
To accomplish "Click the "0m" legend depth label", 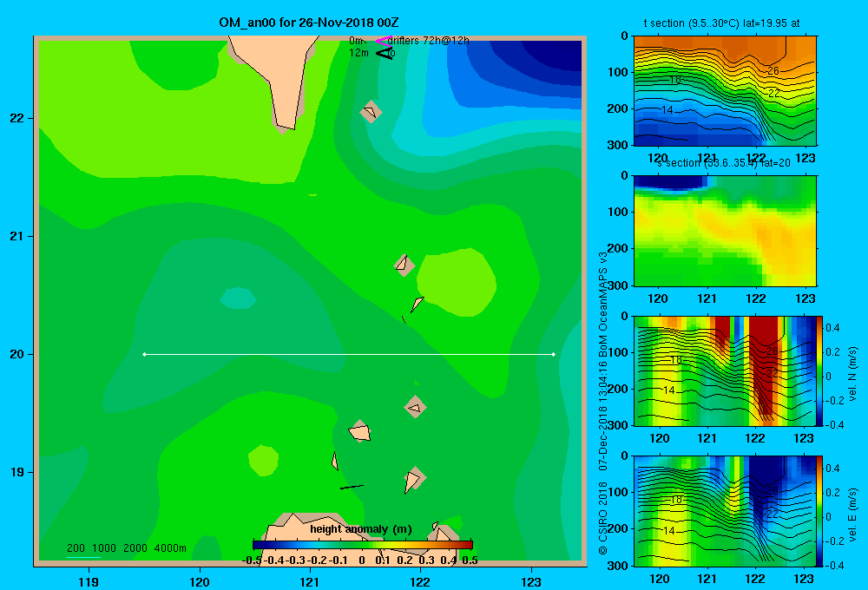I will (x=357, y=41).
